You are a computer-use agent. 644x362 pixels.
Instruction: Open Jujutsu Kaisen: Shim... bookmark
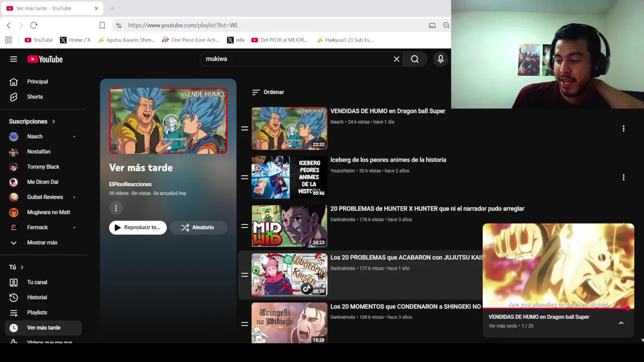coord(126,40)
